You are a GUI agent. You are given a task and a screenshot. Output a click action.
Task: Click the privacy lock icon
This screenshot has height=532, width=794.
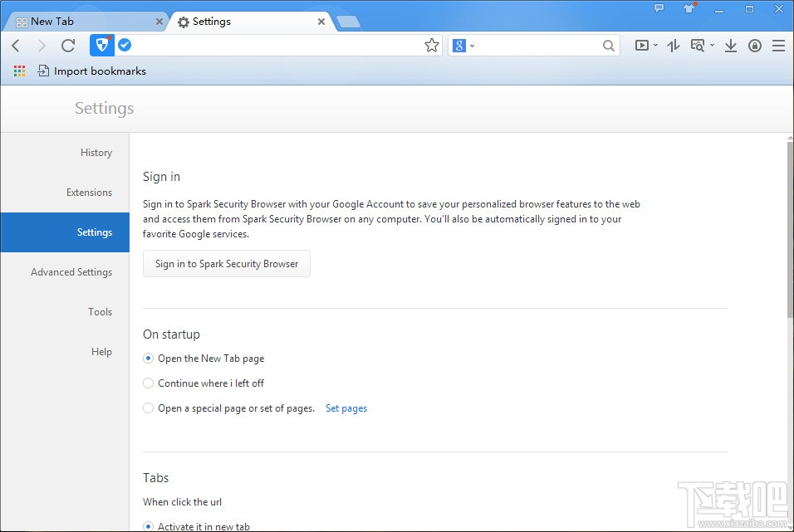754,45
